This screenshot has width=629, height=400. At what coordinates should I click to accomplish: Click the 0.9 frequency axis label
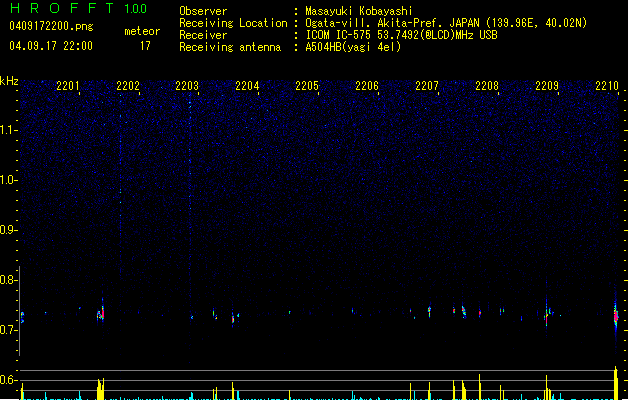pos(8,230)
